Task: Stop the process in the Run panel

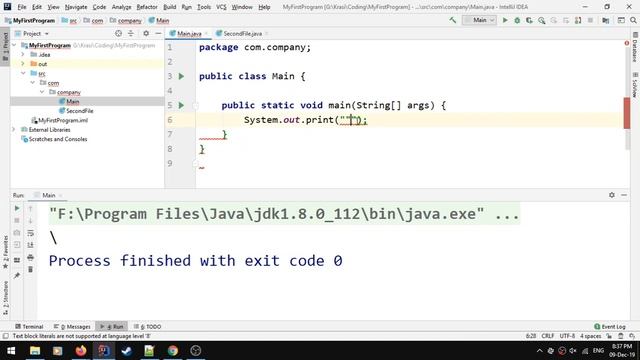Action: (x=17, y=220)
